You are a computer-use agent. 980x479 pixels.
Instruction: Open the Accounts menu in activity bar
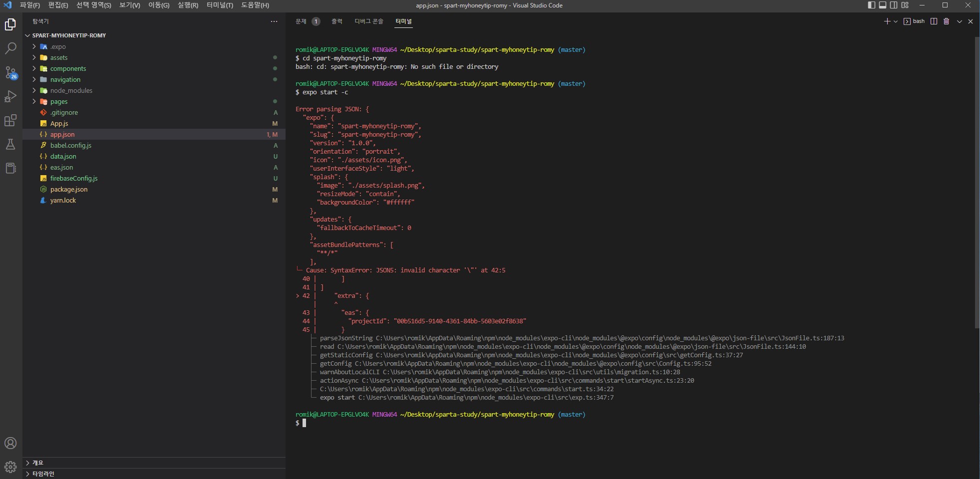[x=10, y=443]
